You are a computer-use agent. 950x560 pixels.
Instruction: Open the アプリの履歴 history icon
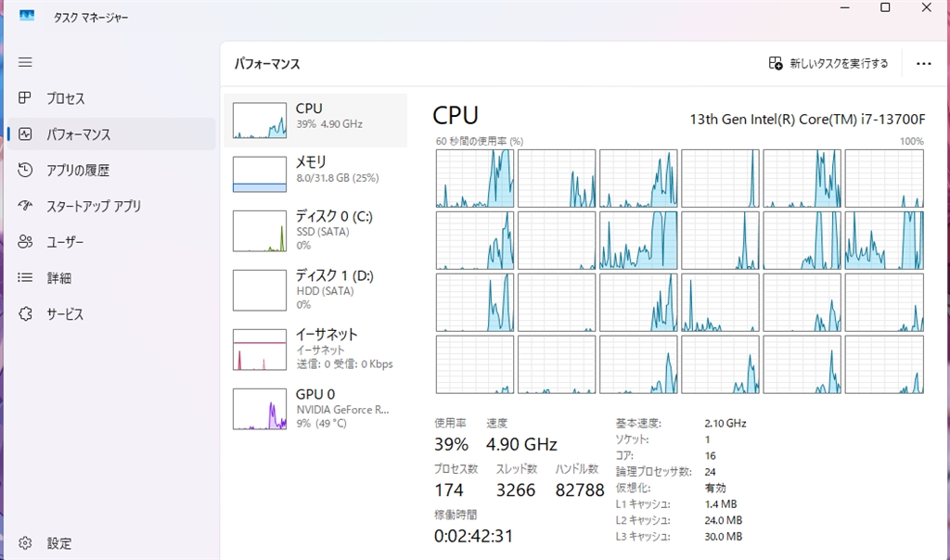tap(26, 171)
